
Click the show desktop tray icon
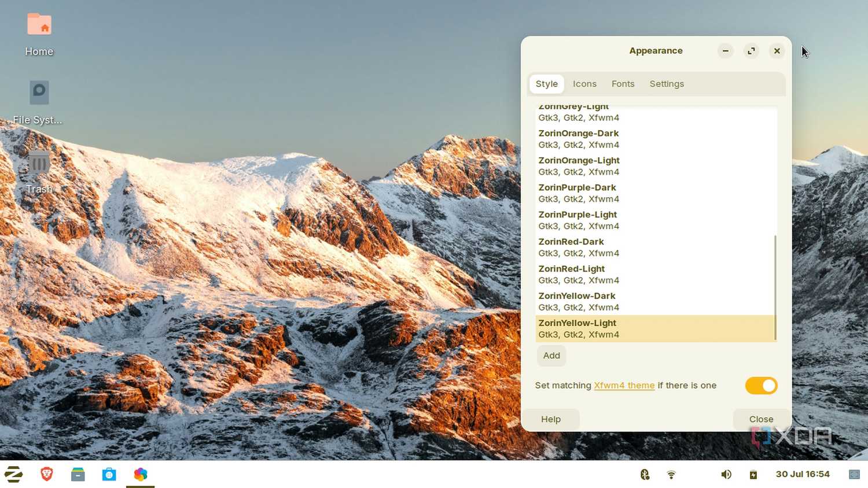pyautogui.click(x=854, y=475)
